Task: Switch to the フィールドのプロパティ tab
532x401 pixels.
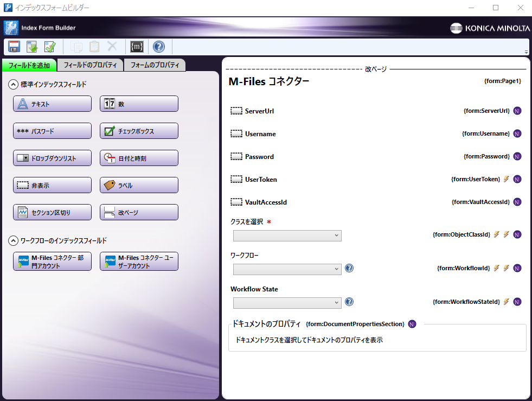Action: (x=90, y=65)
